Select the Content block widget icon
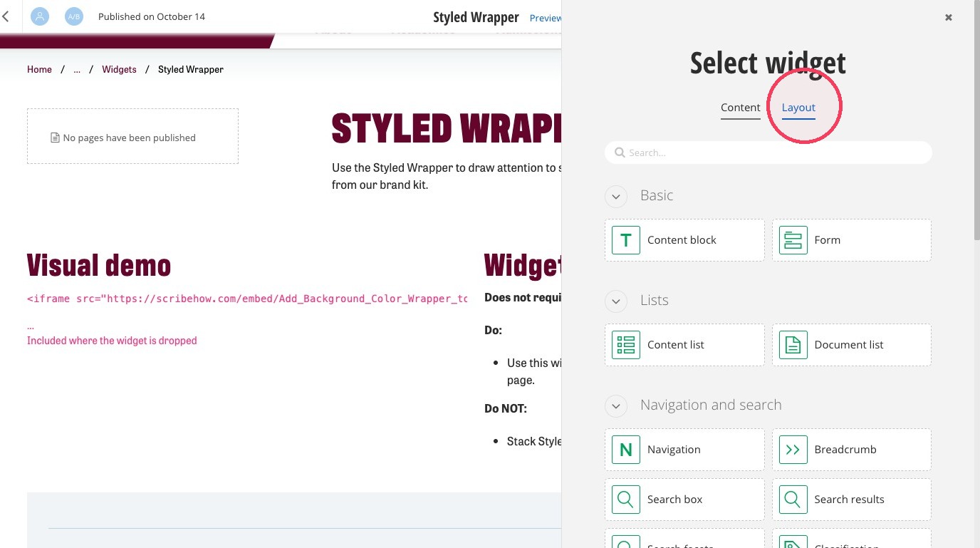Viewport: 980px width, 548px height. [626, 240]
